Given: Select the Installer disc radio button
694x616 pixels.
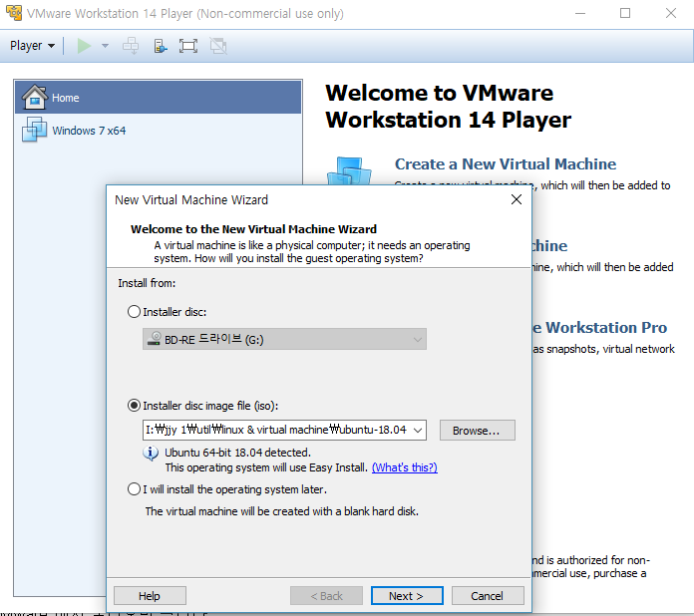Looking at the screenshot, I should (x=134, y=312).
